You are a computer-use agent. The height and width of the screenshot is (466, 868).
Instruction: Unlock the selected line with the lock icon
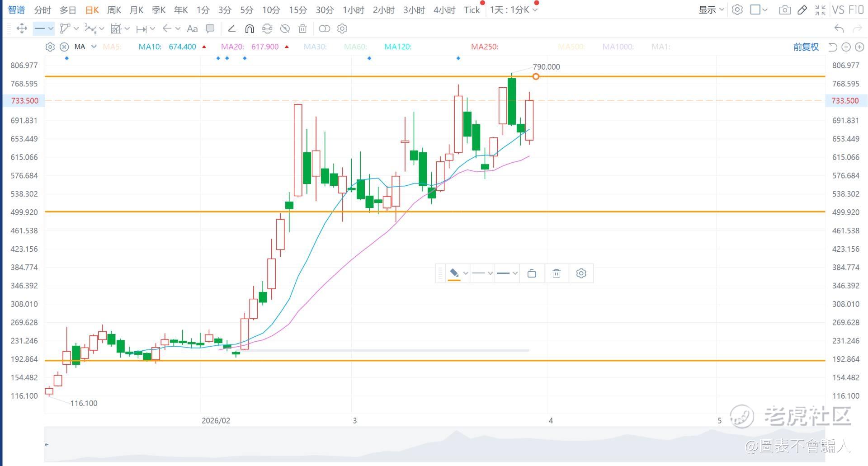[532, 273]
